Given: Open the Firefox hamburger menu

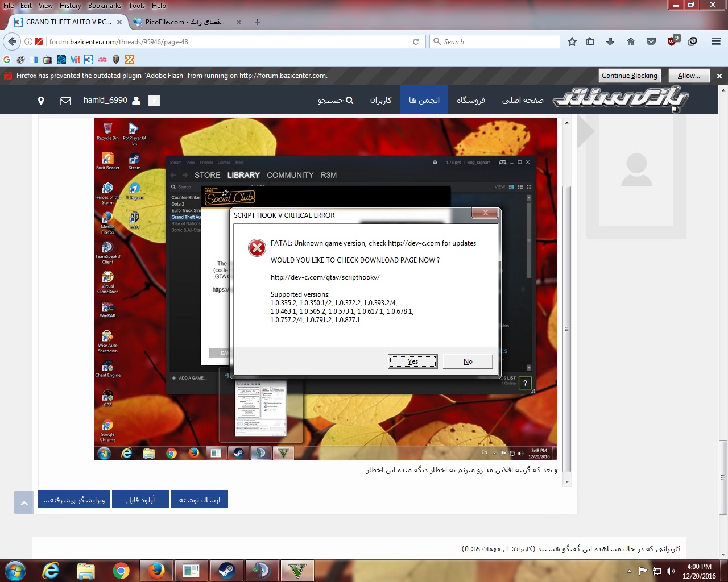Looking at the screenshot, I should (716, 41).
